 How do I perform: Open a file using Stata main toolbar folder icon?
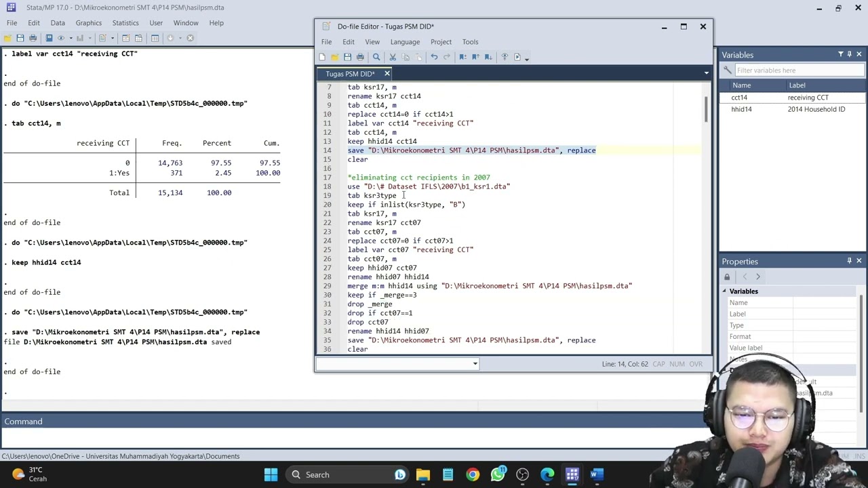[7, 38]
